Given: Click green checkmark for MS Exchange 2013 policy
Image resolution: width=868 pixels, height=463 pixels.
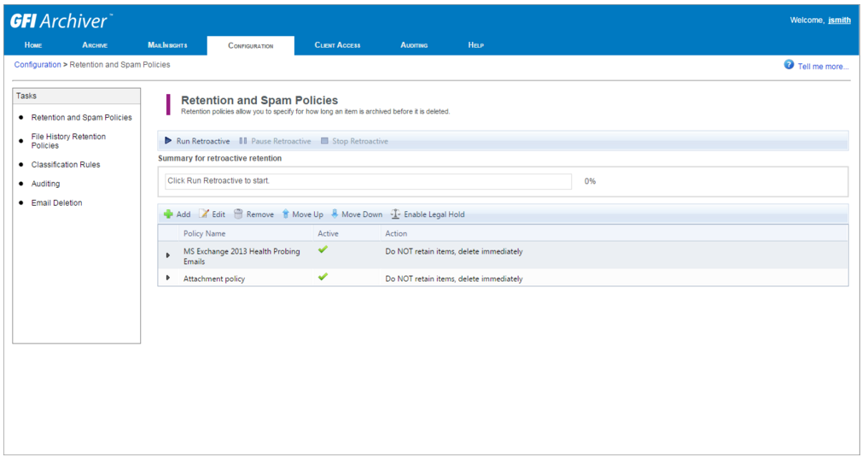Looking at the screenshot, I should pos(323,249).
